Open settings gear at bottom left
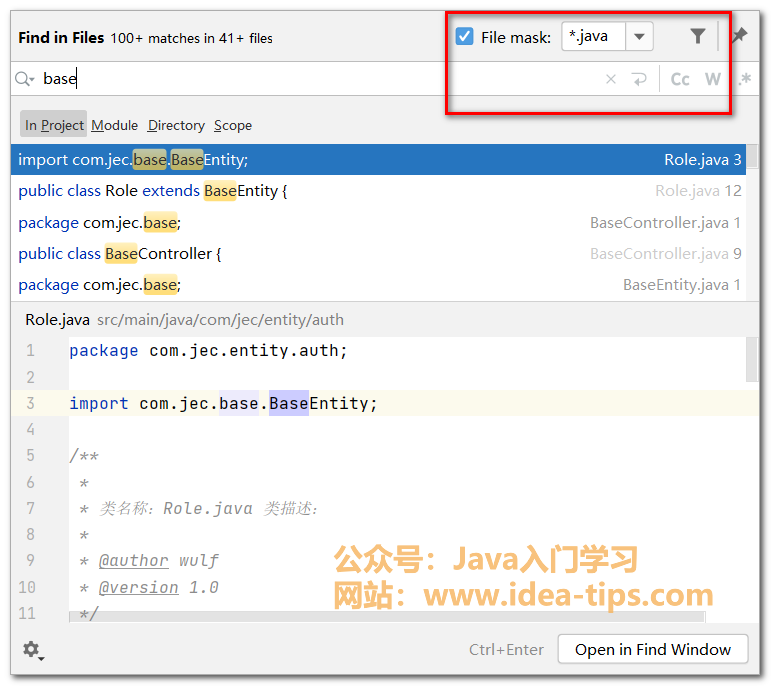The height and width of the screenshot is (686, 771). point(32,650)
